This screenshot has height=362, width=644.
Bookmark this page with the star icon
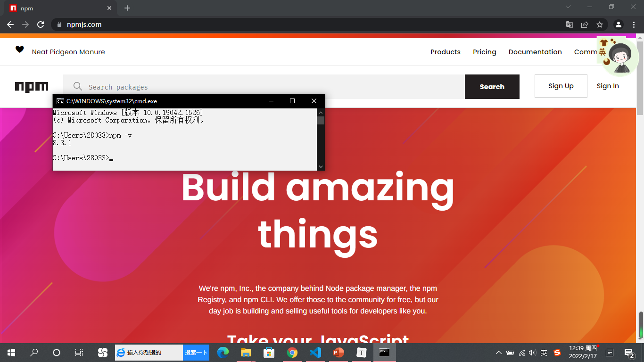(x=600, y=25)
